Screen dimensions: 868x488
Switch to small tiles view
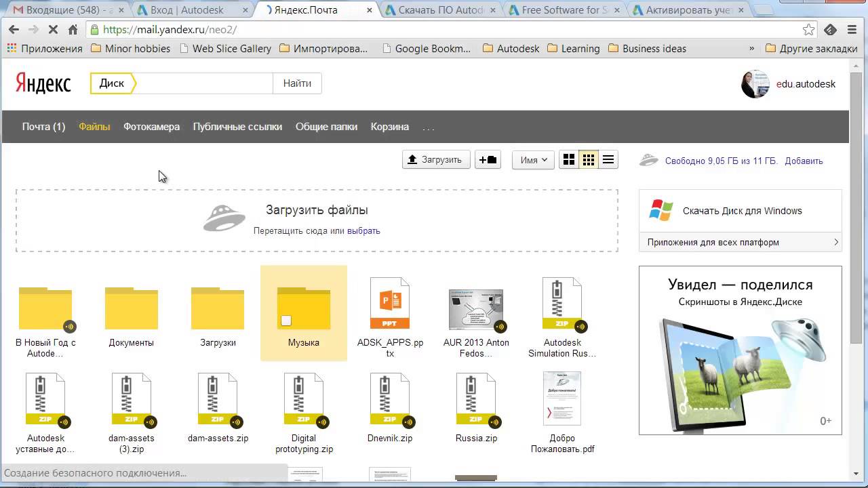[x=589, y=160]
